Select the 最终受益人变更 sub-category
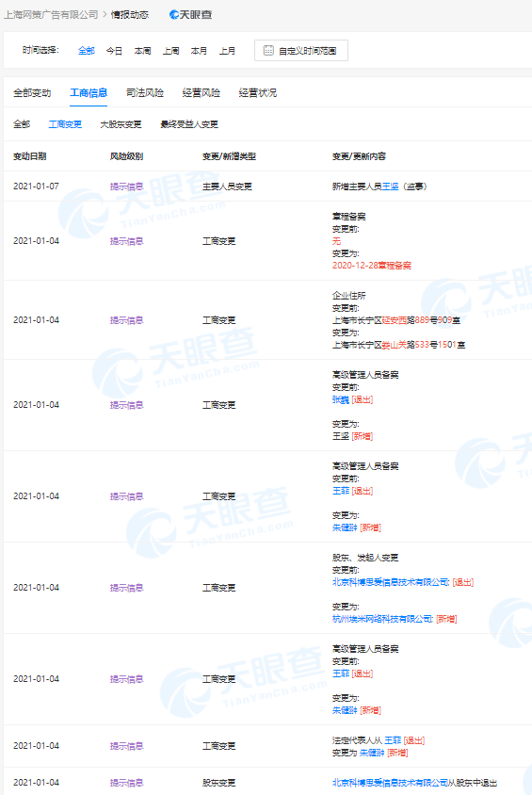 [189, 124]
